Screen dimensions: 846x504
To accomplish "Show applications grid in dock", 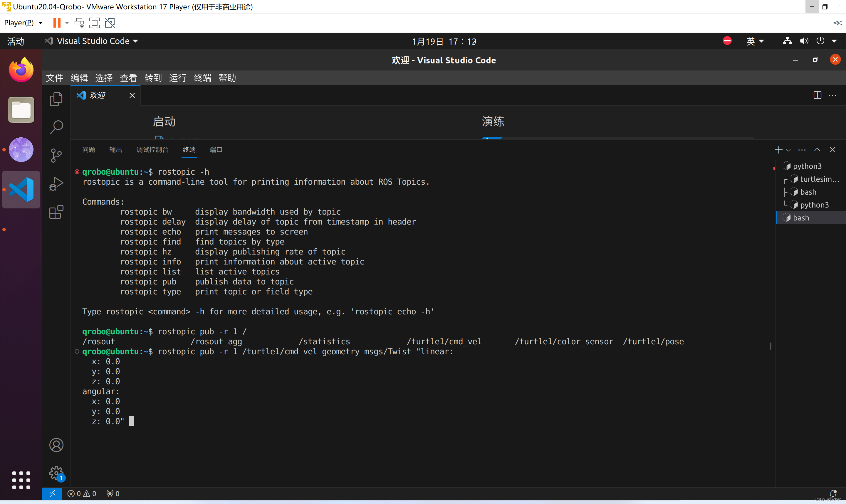I will [21, 480].
